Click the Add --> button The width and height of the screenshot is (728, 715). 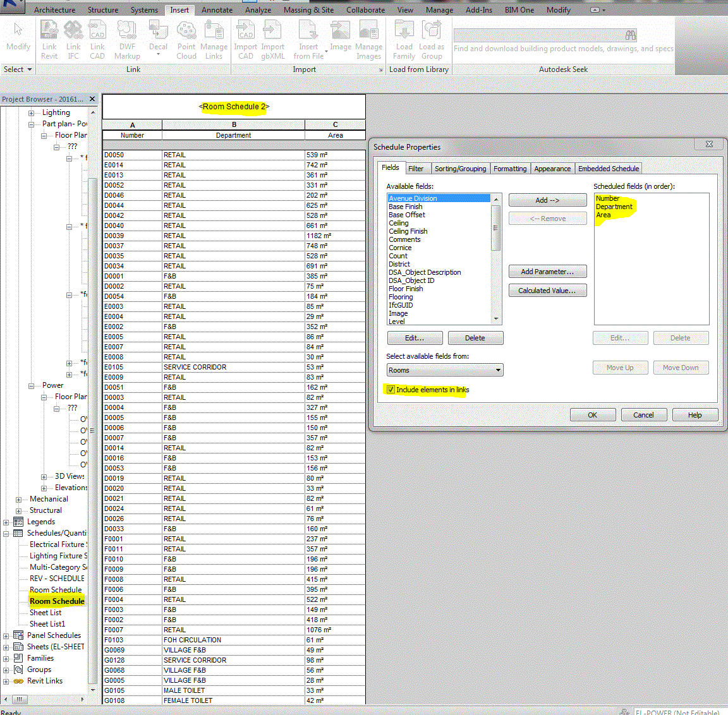pyautogui.click(x=547, y=200)
